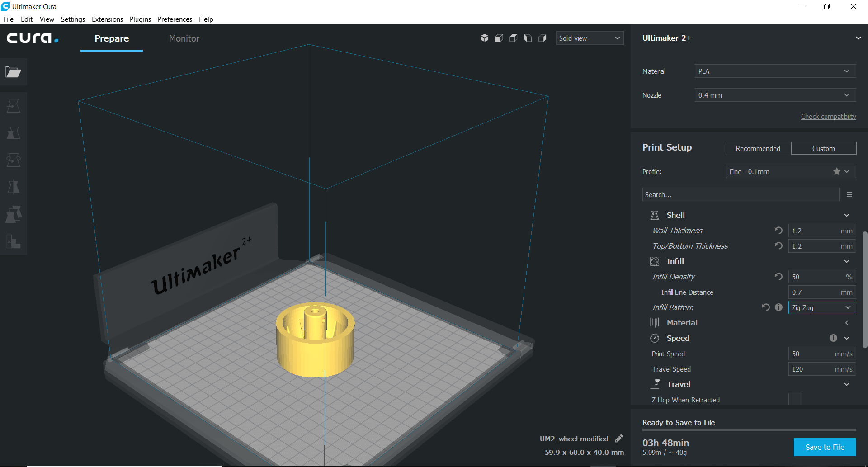
Task: Click the Print Speed value field
Action: pos(822,354)
